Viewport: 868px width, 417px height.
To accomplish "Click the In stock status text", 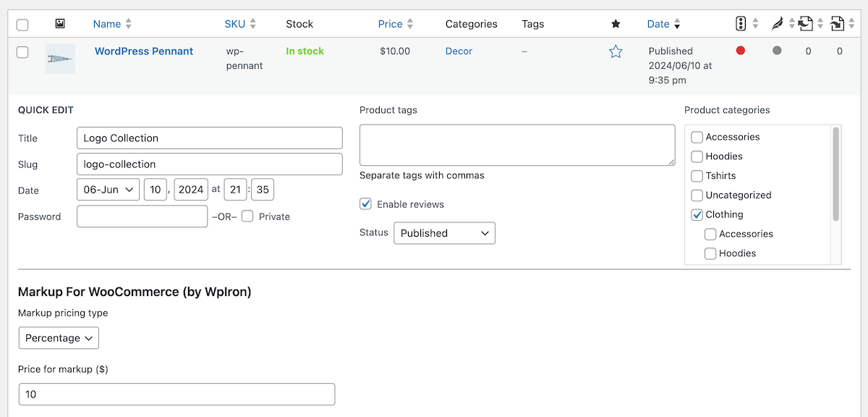I will tap(305, 51).
